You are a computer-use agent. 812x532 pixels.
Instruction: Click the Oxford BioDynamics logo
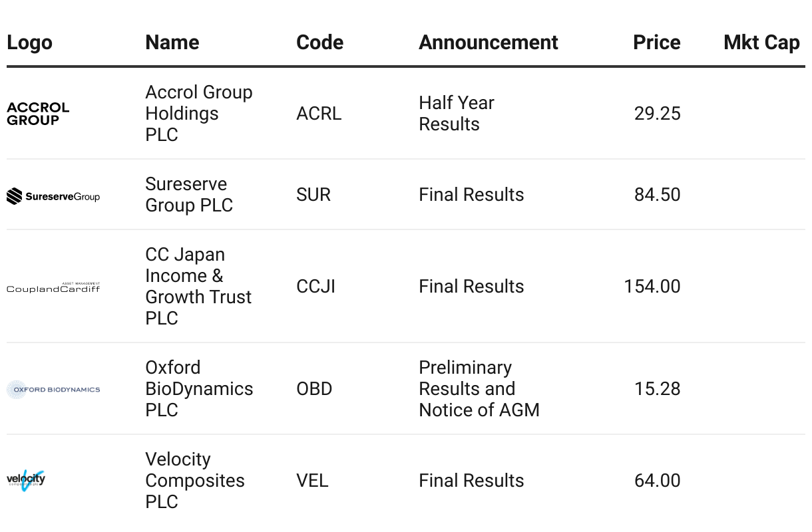pos(53,390)
